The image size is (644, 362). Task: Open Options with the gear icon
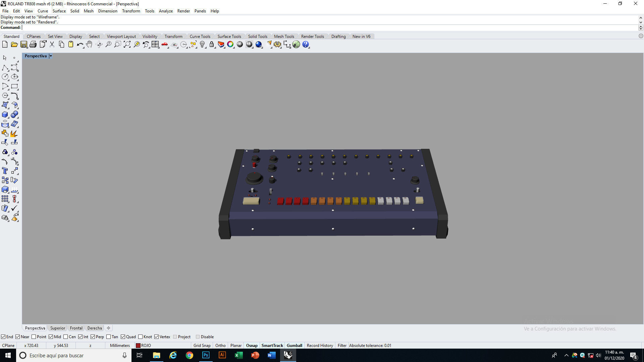click(x=277, y=45)
